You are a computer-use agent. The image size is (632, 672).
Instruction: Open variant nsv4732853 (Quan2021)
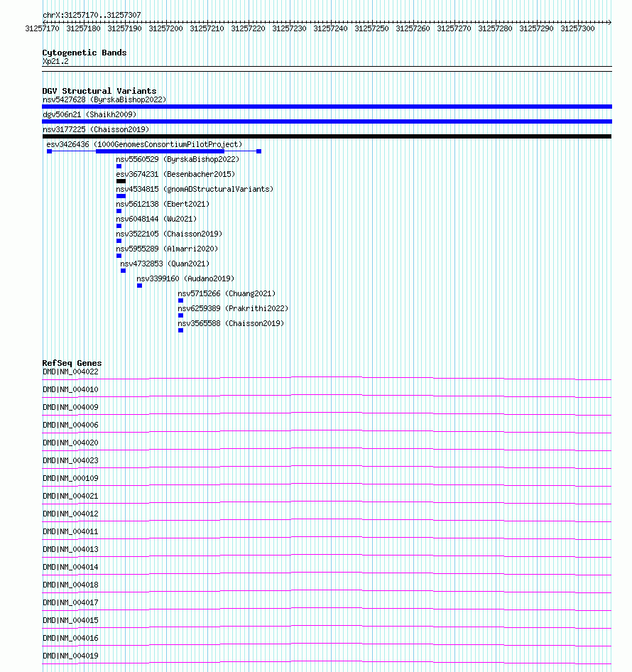(x=165, y=264)
